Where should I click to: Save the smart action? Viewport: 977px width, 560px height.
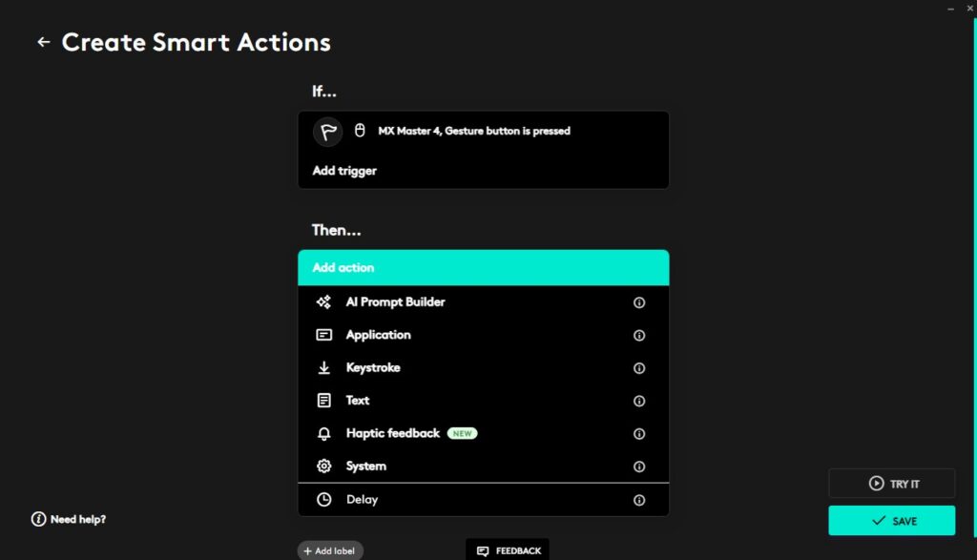pyautogui.click(x=891, y=521)
